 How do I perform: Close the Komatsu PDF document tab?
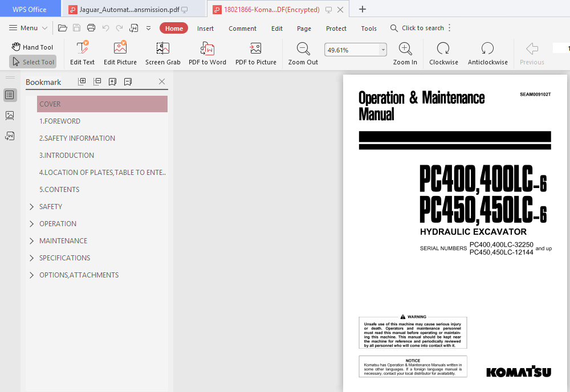pos(340,10)
